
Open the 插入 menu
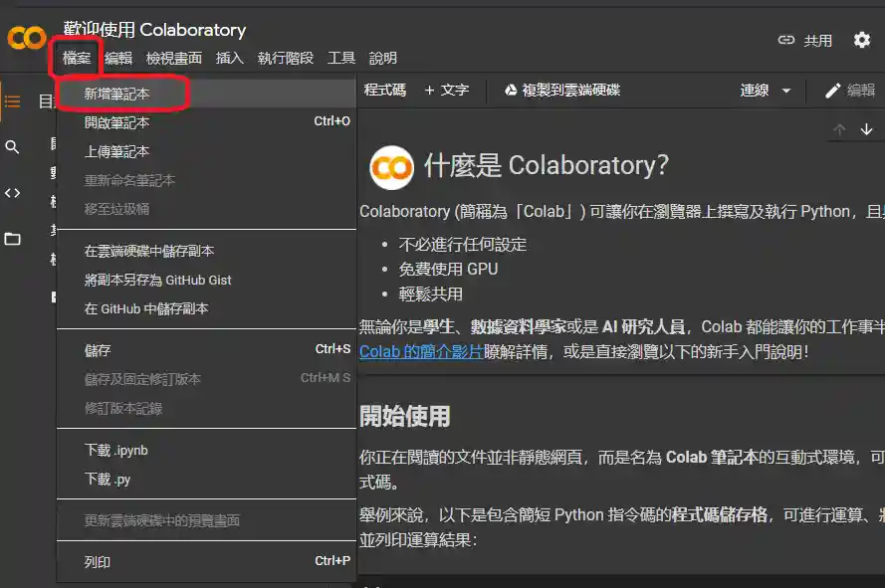[x=230, y=58]
